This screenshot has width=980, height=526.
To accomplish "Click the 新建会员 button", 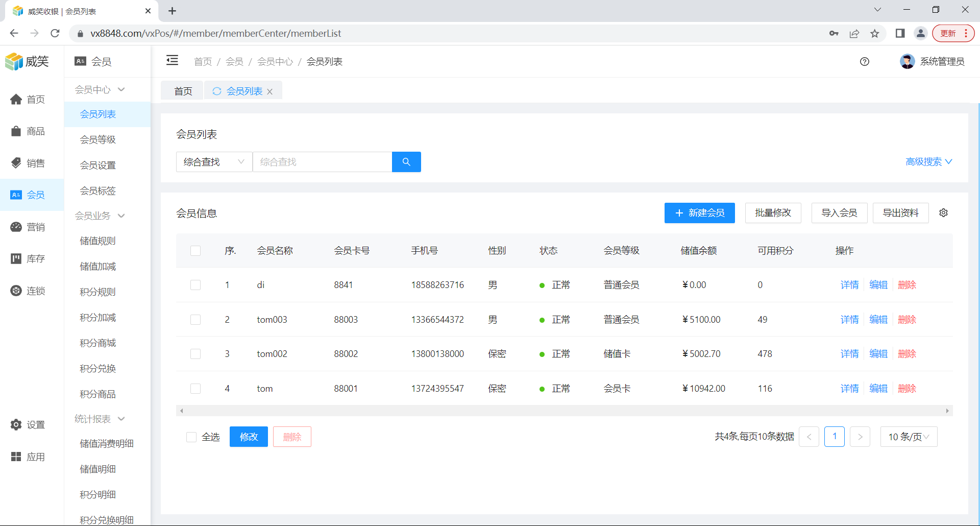I will point(699,213).
